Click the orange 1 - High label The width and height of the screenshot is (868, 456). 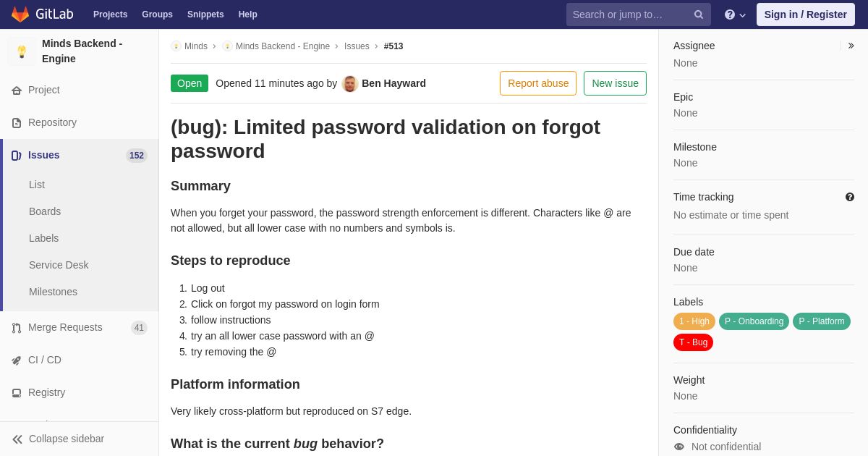(694, 321)
